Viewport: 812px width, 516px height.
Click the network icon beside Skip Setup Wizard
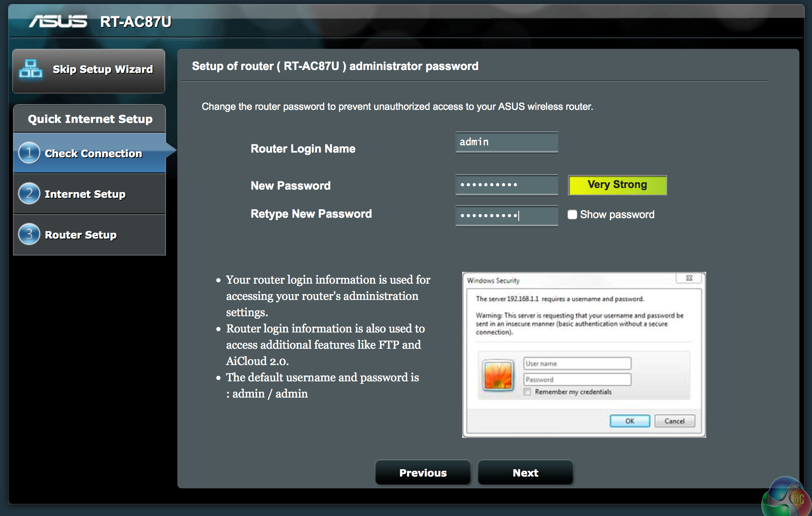tap(31, 69)
